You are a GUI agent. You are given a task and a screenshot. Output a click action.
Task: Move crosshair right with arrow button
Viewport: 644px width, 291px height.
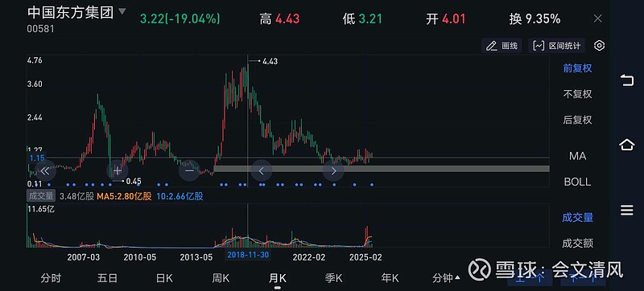(x=333, y=170)
